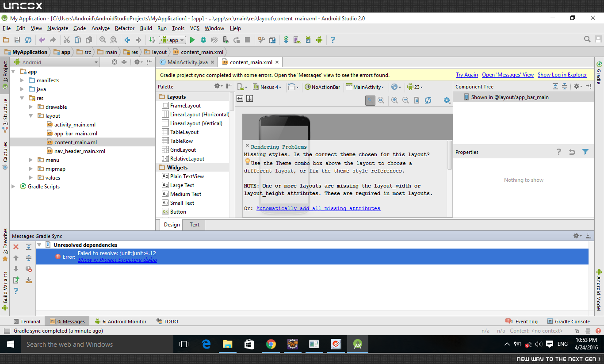
Task: Click the scroll-from-source target icon in Project panel
Action: (115, 62)
